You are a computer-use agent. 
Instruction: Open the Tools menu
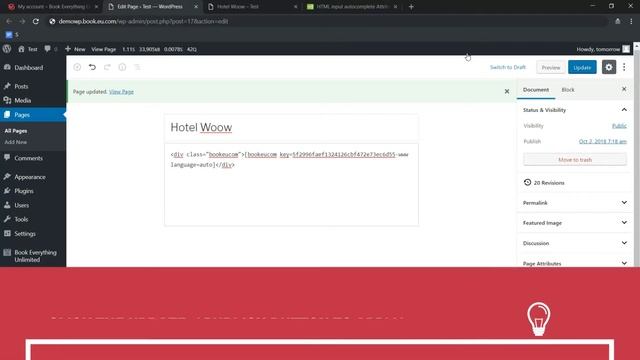point(21,219)
